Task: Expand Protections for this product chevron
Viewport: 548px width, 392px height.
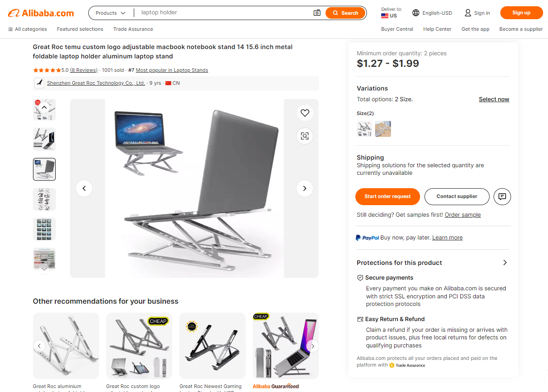Action: pyautogui.click(x=505, y=263)
